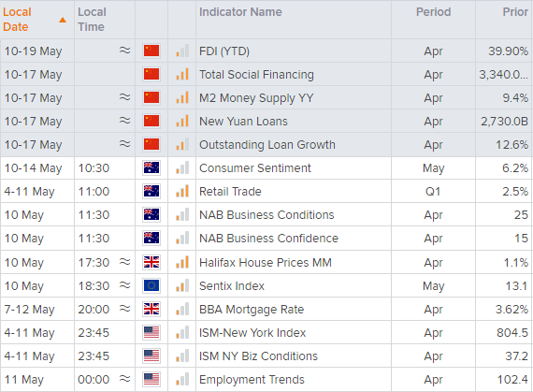533x392 pixels.
Task: Click the importance bars icon for Retail Trade
Action: pos(182,191)
